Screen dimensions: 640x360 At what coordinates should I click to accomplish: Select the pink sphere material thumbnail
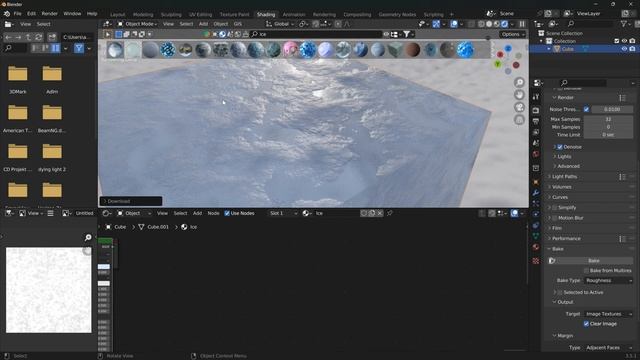point(290,50)
